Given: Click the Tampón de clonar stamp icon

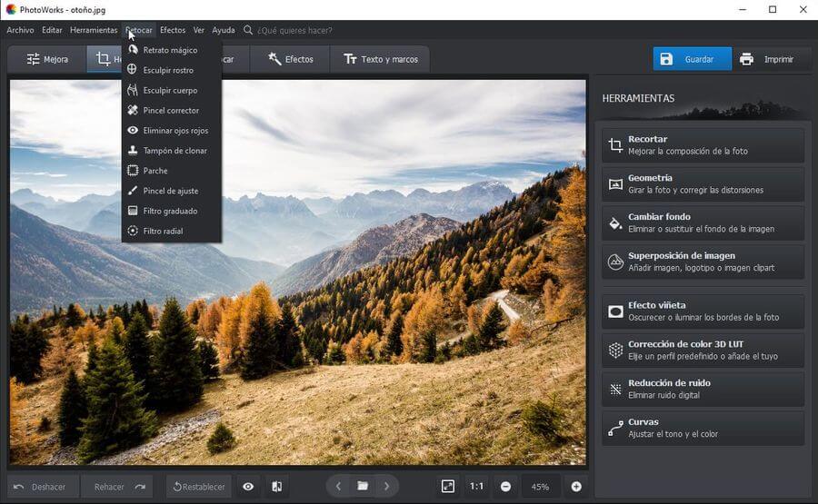Looking at the screenshot, I should (133, 150).
